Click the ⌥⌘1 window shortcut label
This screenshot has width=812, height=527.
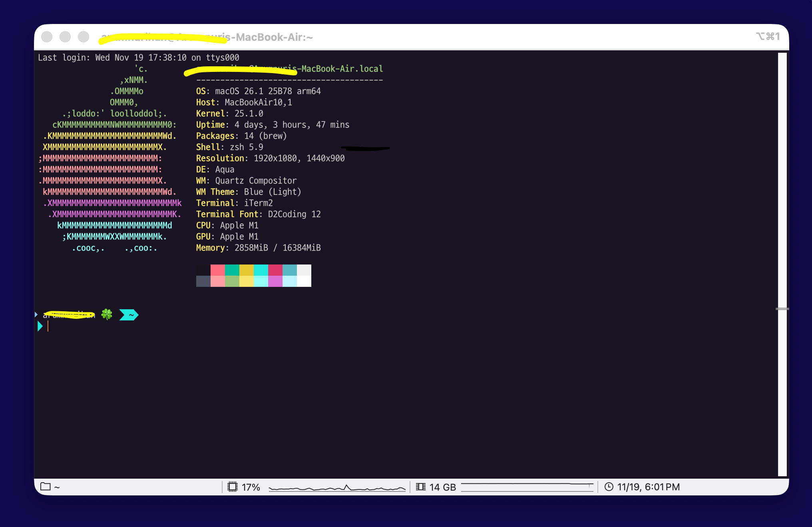[x=768, y=36]
